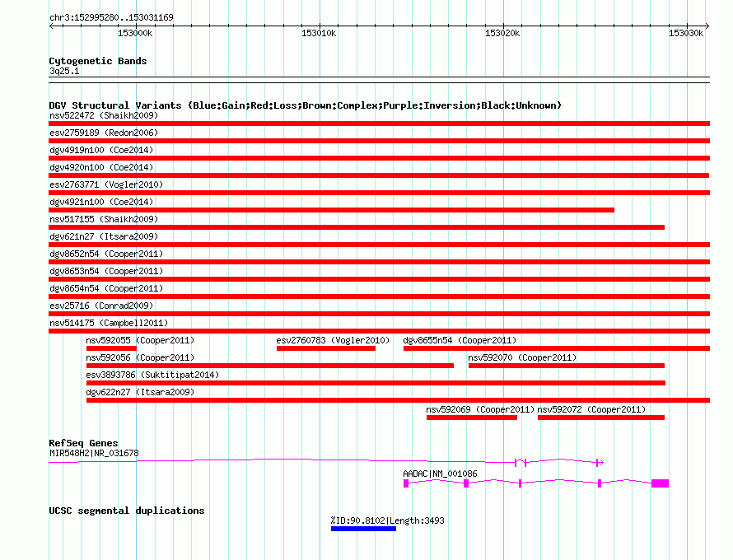
Task: Click the 3q25.1 band label
Action: point(64,71)
